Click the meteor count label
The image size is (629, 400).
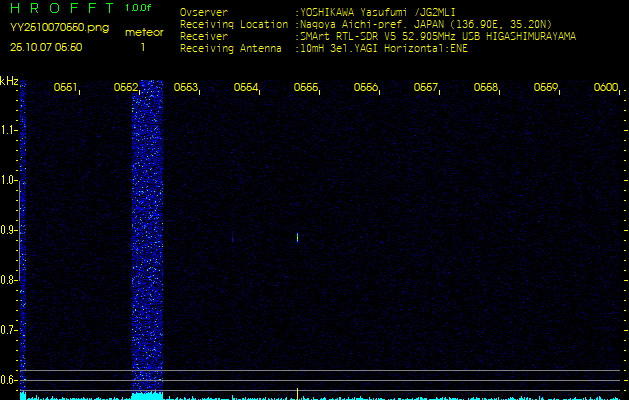[144, 33]
